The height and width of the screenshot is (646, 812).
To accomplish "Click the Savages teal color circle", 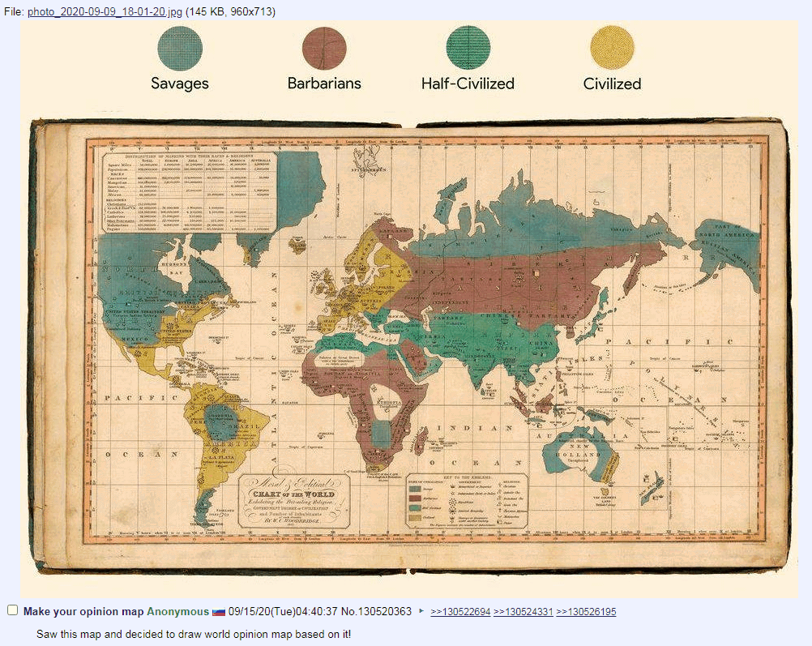I will click(180, 48).
